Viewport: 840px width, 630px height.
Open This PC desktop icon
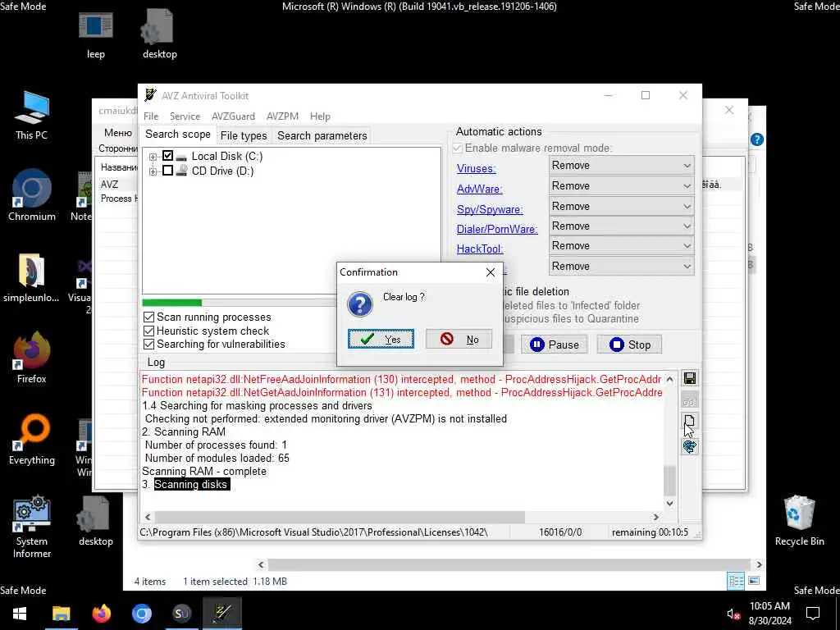32,115
